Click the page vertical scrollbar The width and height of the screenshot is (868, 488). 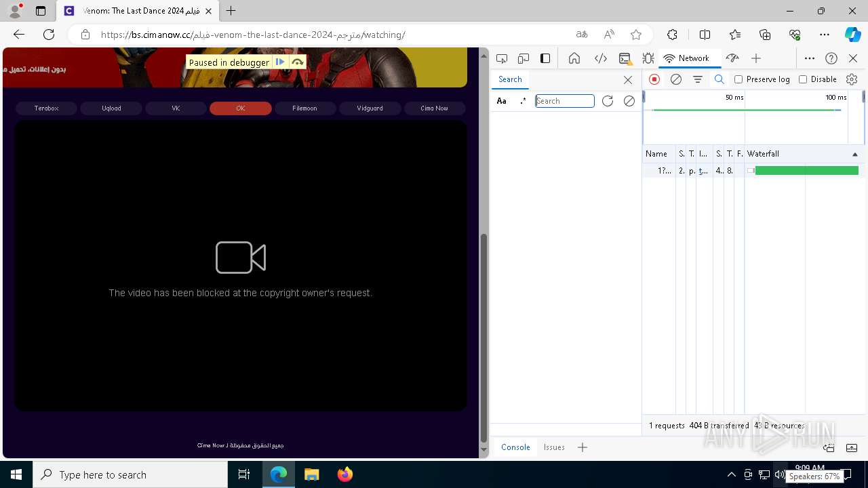pos(484,337)
